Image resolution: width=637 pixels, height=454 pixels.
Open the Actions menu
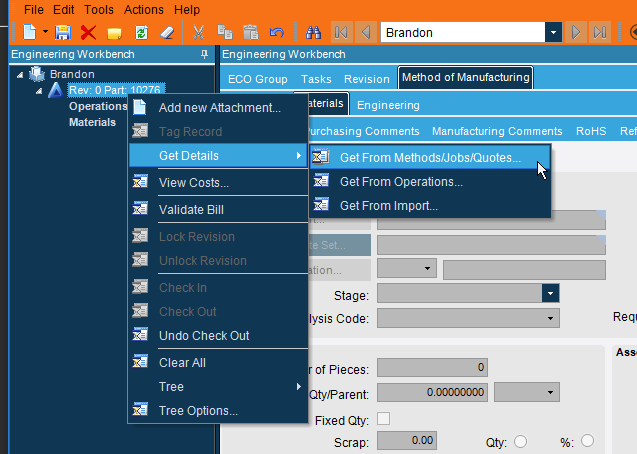coord(144,9)
